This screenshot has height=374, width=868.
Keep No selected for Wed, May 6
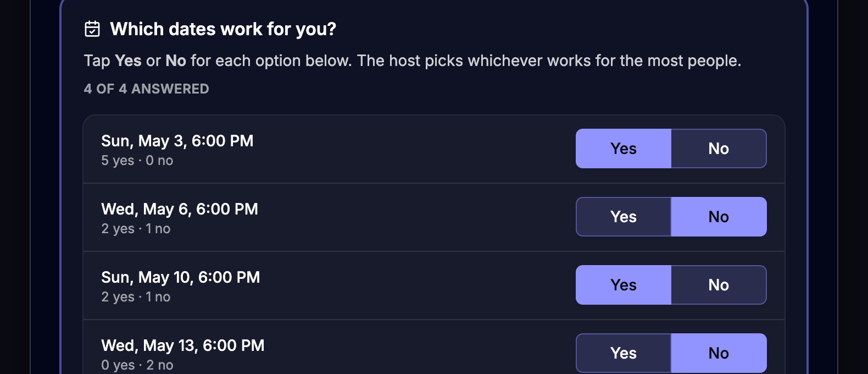coord(719,217)
